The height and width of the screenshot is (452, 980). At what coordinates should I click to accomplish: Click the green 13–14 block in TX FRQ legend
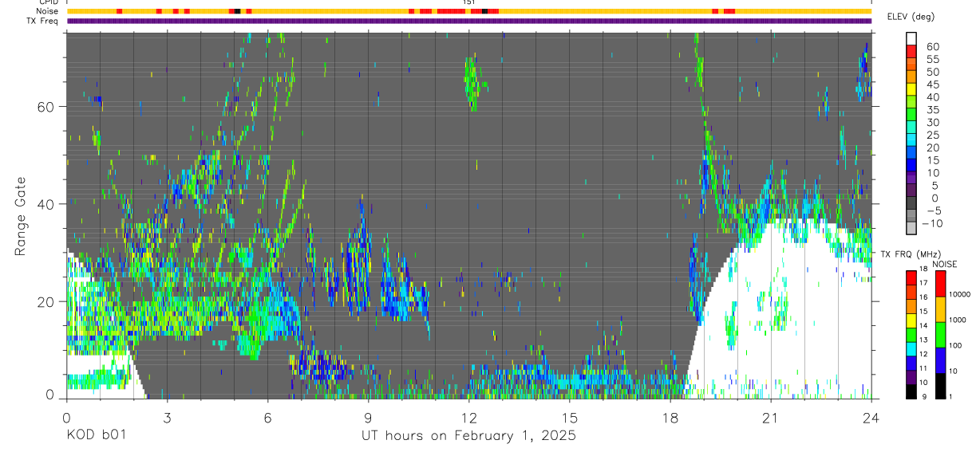click(x=911, y=335)
